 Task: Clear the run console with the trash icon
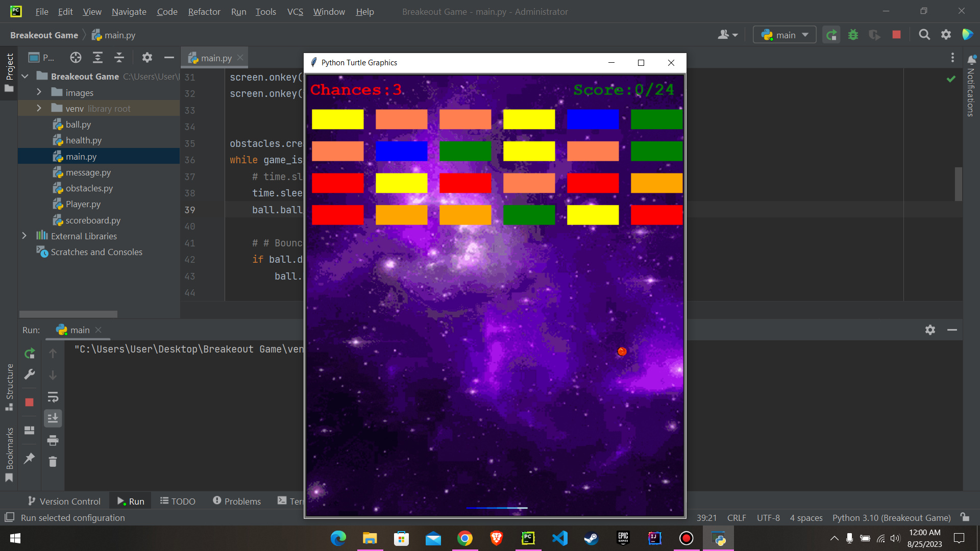[53, 461]
